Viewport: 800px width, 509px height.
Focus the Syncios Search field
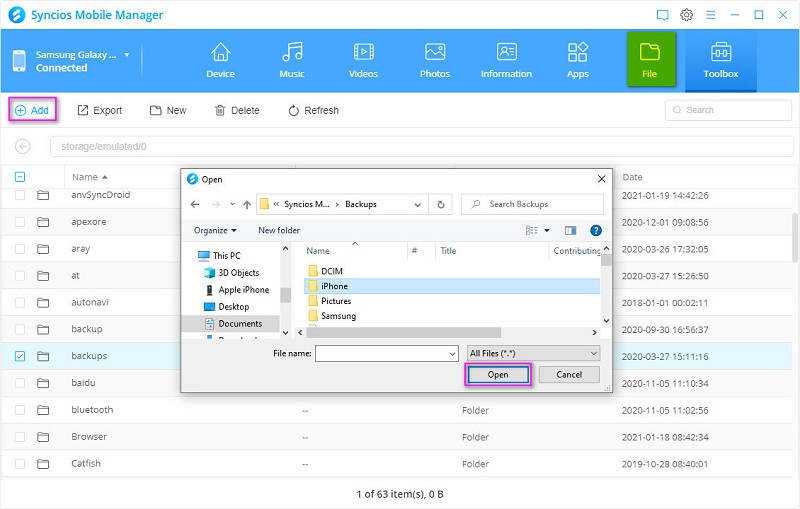728,110
